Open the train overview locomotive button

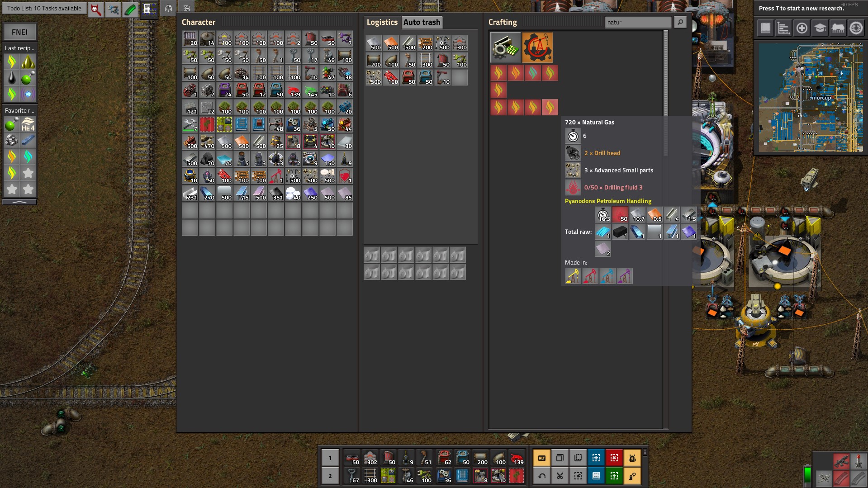coord(838,28)
